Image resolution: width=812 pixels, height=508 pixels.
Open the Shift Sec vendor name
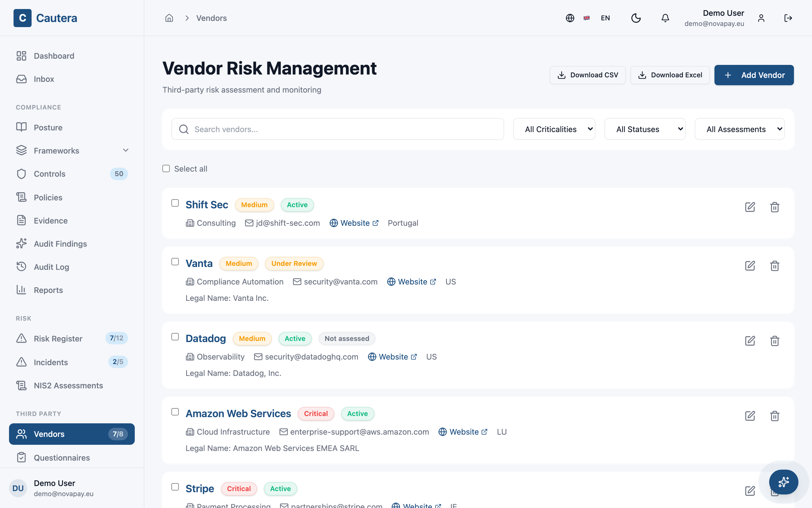[x=207, y=205]
